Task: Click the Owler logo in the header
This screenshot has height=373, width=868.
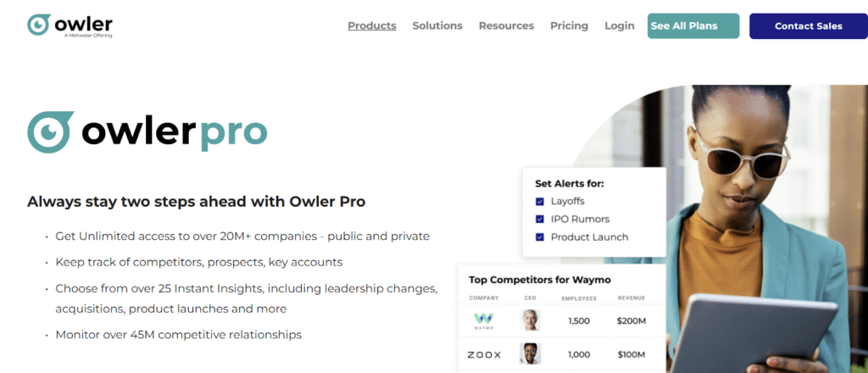Action: (70, 25)
